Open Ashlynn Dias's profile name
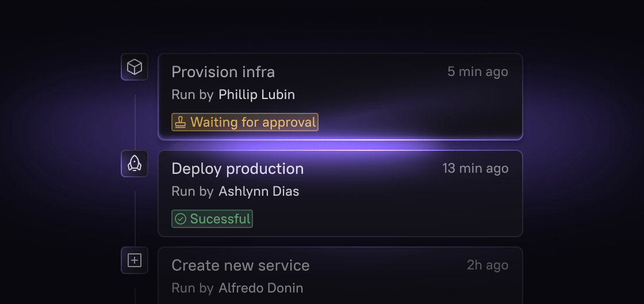644x304 pixels. [x=259, y=191]
